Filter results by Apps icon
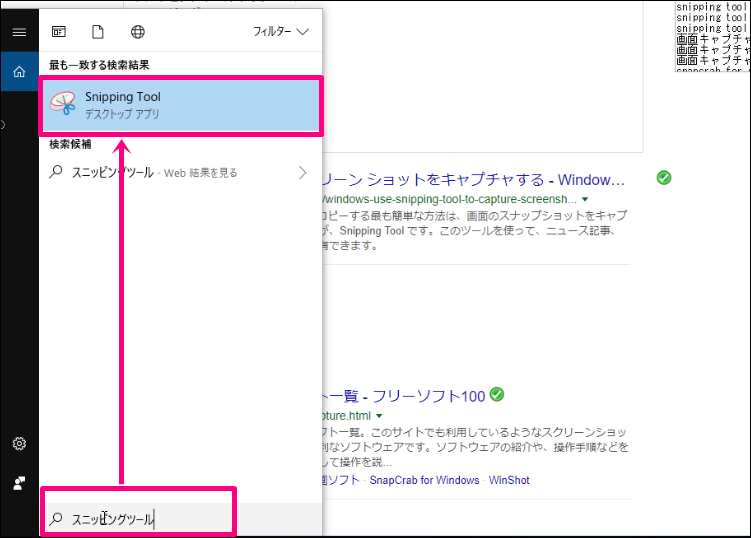The width and height of the screenshot is (751, 538). (59, 32)
